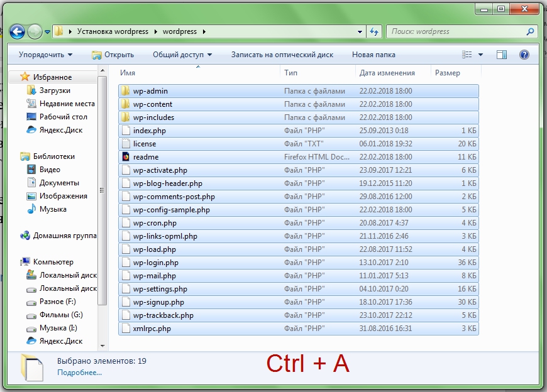Expand the view options dropdown arrow
This screenshot has width=547, height=392.
pyautogui.click(x=480, y=55)
